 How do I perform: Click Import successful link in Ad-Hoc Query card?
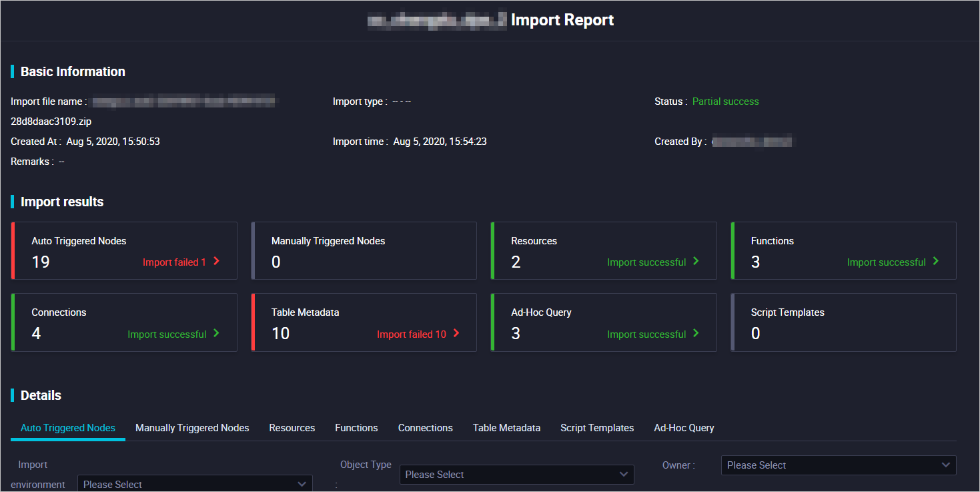[646, 334]
